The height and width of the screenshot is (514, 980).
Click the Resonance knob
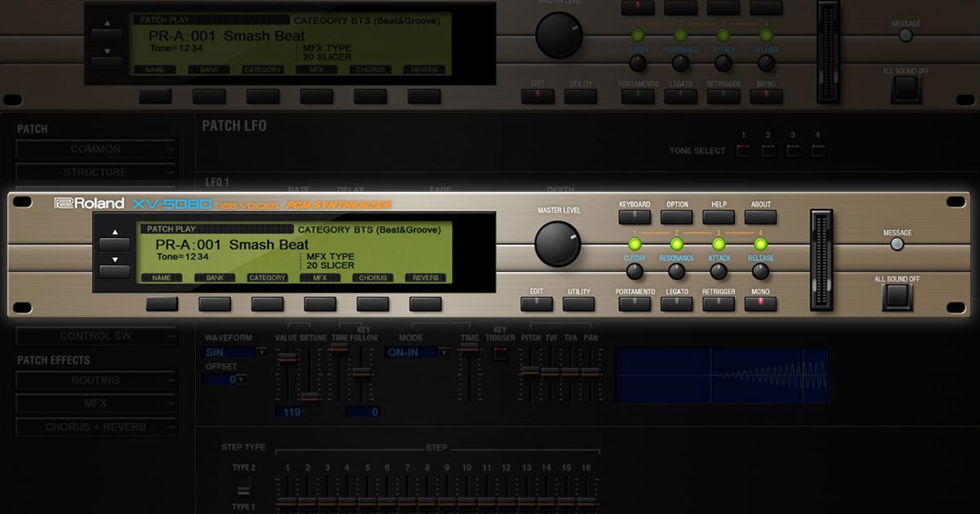[x=676, y=272]
